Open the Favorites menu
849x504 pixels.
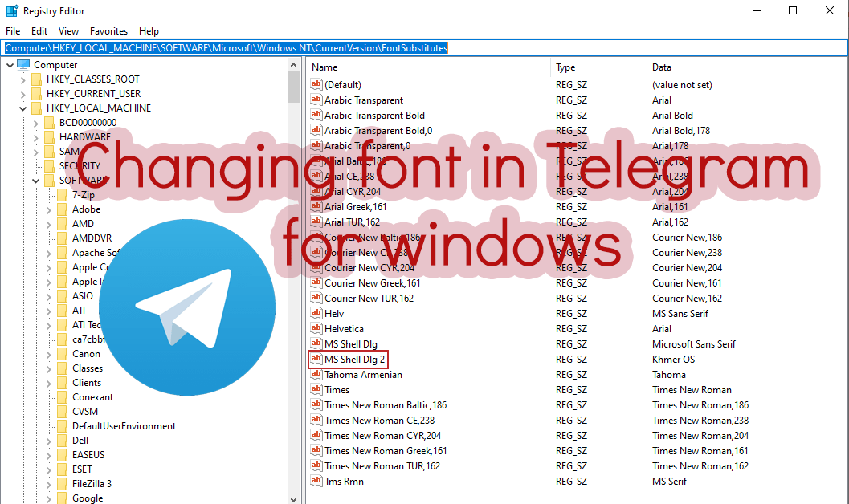point(108,30)
